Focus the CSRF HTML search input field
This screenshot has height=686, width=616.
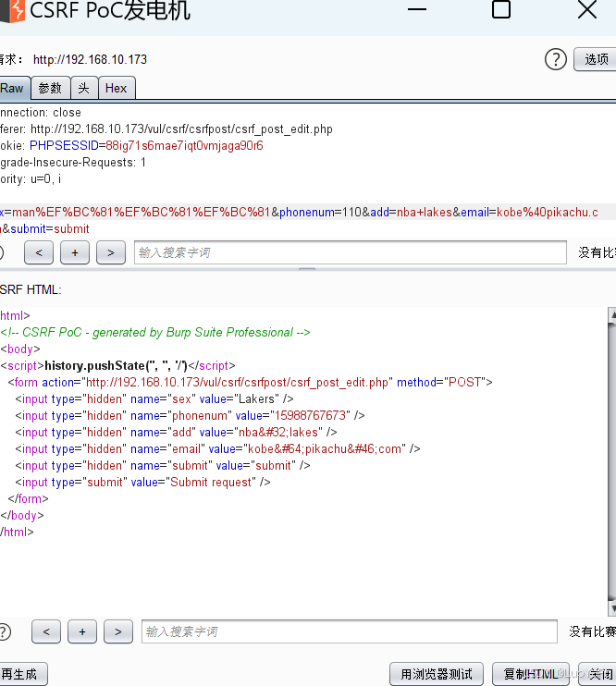tap(350, 631)
